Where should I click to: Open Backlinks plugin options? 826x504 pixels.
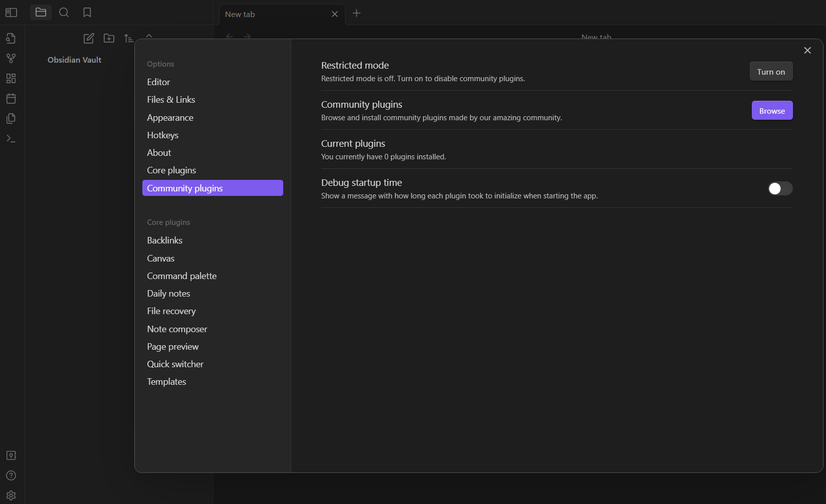213,240
